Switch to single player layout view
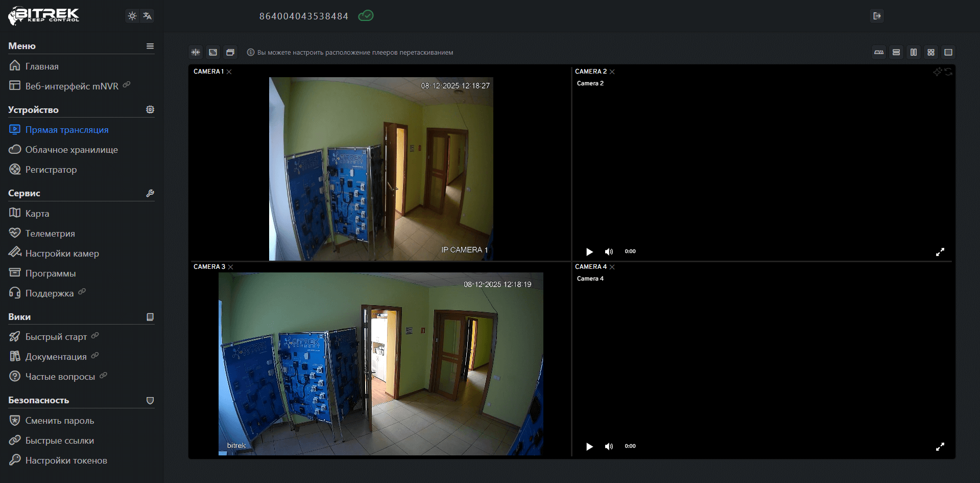This screenshot has height=483, width=980. pyautogui.click(x=948, y=52)
